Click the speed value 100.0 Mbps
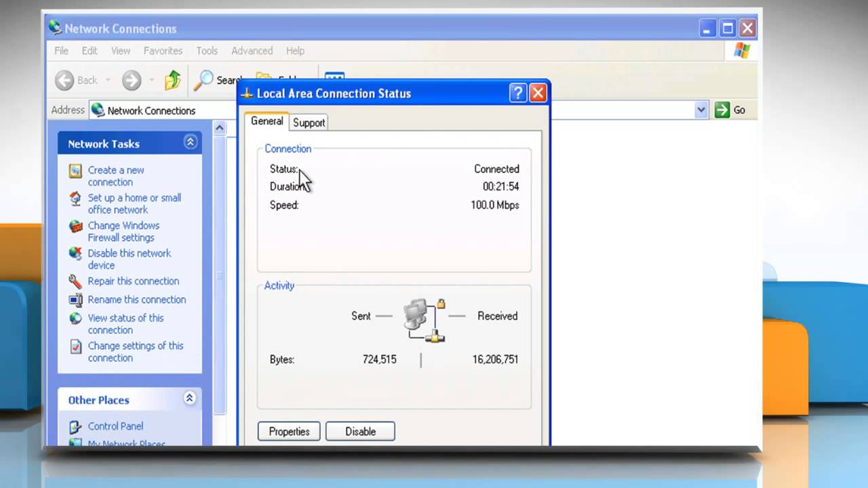This screenshot has height=488, width=868. click(495, 205)
